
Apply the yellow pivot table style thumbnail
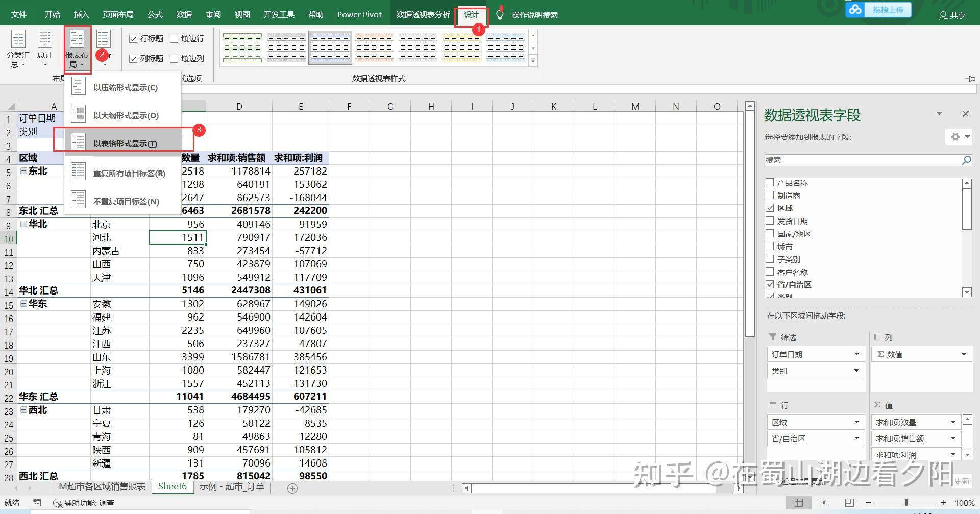462,47
